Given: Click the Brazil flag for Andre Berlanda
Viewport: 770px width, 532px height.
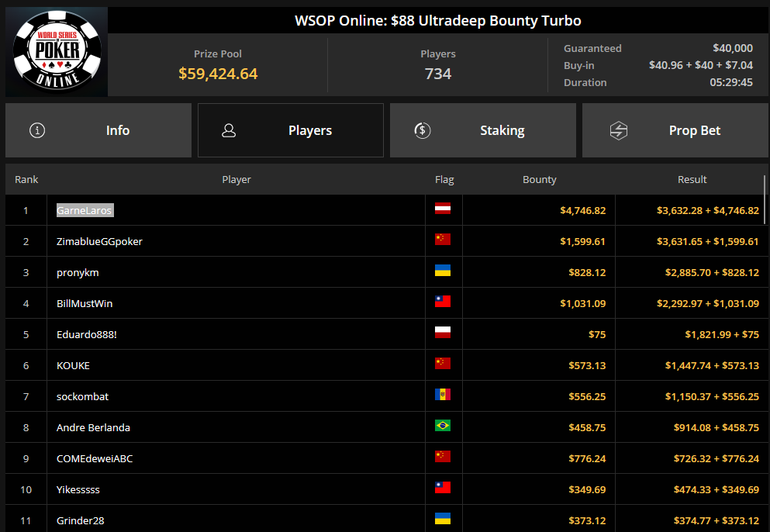Looking at the screenshot, I should tap(443, 426).
